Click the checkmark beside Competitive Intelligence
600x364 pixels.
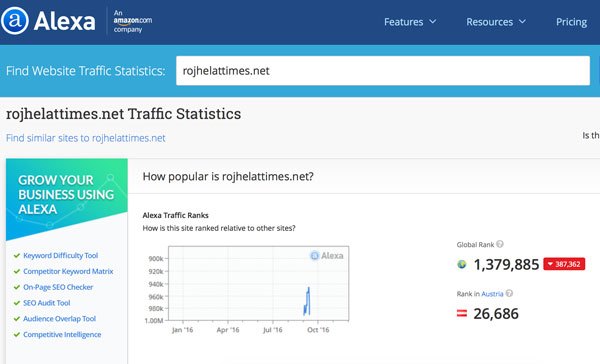pos(16,335)
